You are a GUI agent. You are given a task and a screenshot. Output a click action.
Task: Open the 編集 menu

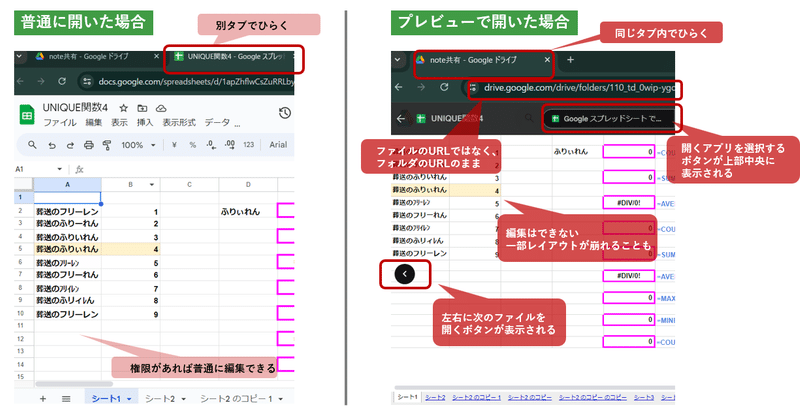pyautogui.click(x=94, y=123)
